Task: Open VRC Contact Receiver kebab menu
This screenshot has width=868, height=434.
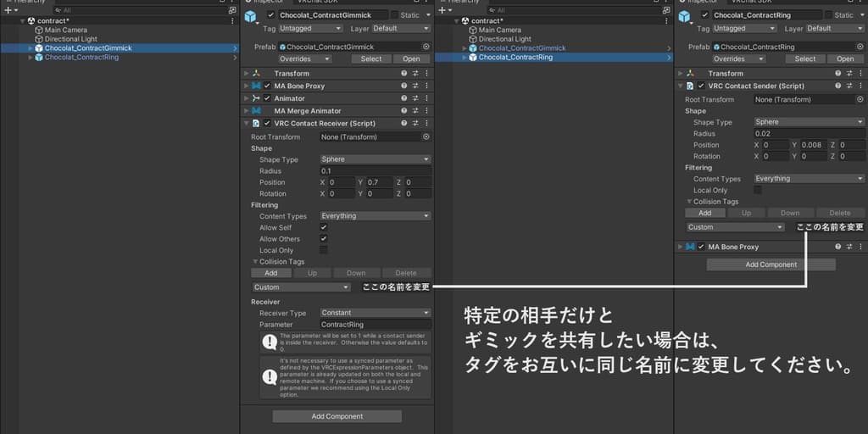Action: point(426,124)
